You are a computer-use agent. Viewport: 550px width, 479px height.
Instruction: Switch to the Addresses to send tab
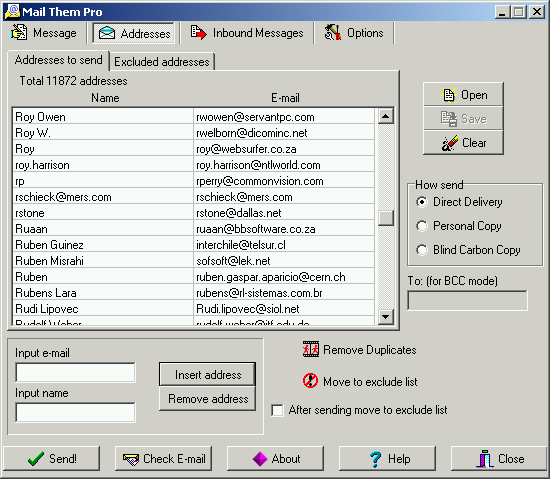[59, 60]
